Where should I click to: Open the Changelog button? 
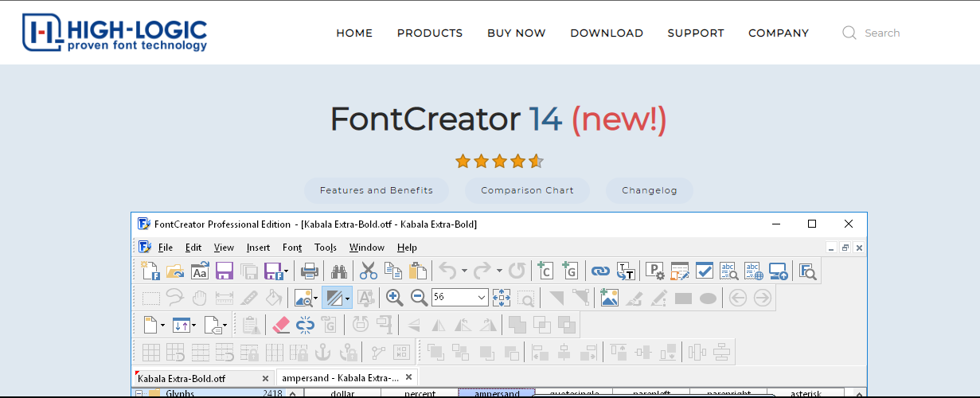[x=650, y=190]
